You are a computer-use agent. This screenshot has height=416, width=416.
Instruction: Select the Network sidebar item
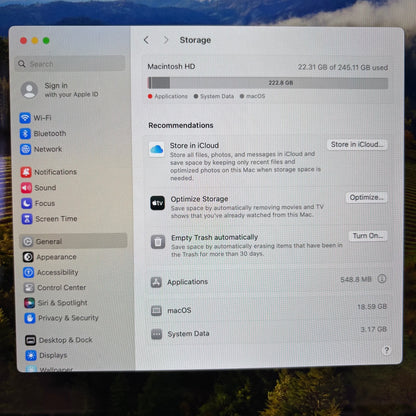(x=41, y=149)
